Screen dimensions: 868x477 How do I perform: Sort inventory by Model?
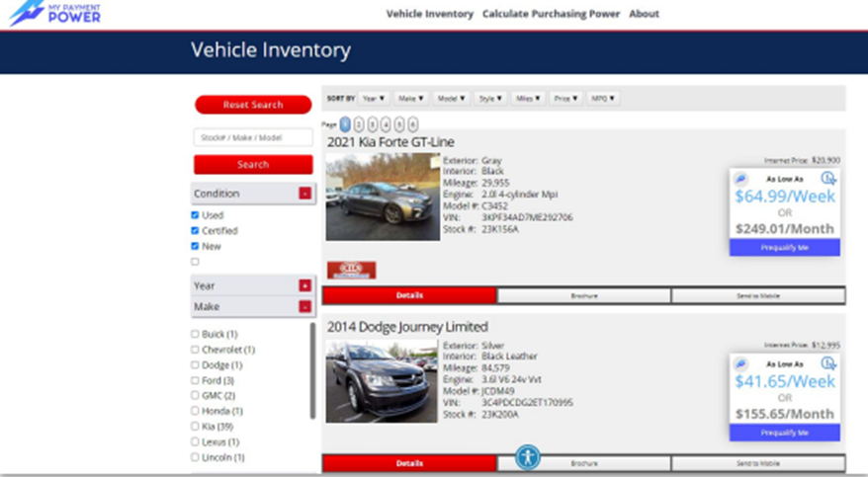pyautogui.click(x=451, y=99)
